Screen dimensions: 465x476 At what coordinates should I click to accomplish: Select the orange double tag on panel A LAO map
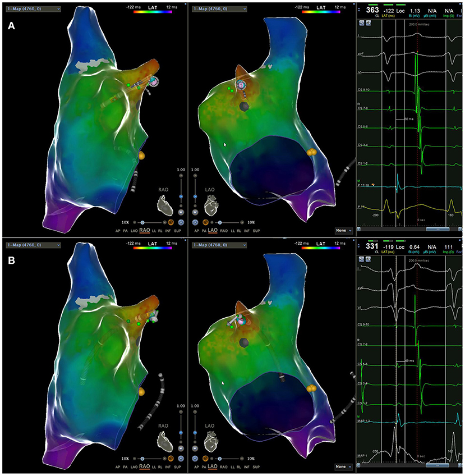(311, 152)
